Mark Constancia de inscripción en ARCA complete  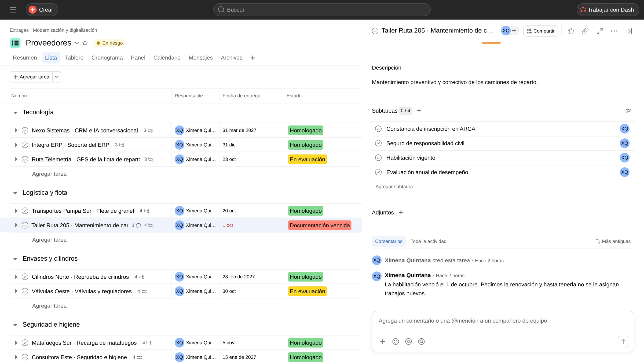click(x=378, y=129)
